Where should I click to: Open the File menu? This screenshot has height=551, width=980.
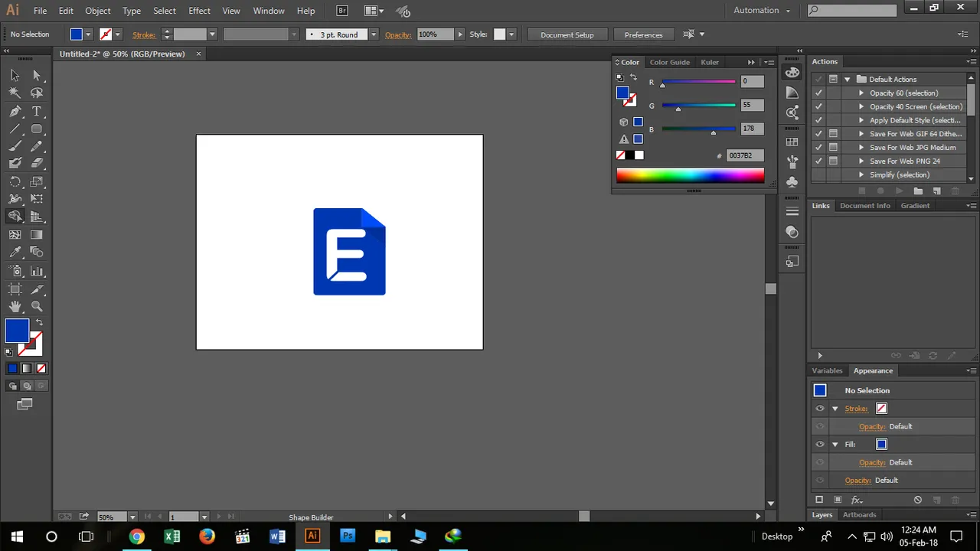pos(40,11)
